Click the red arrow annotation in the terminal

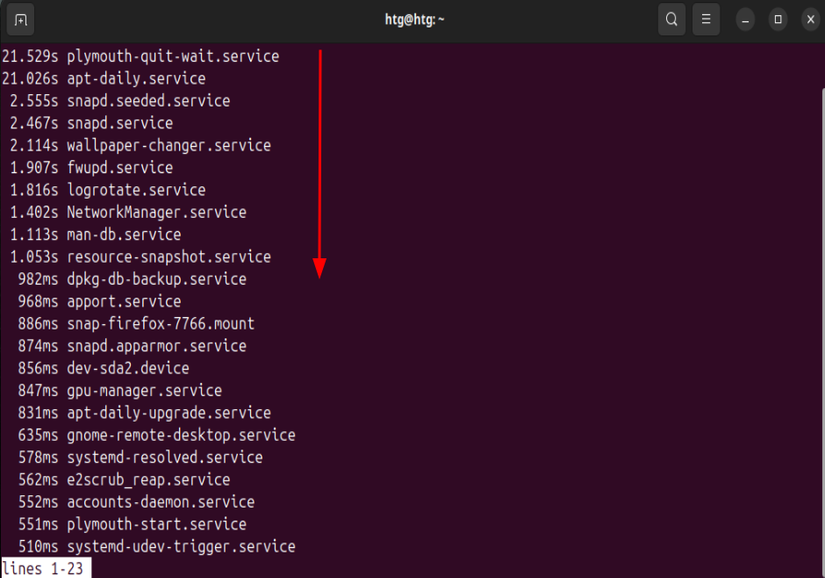(x=318, y=160)
